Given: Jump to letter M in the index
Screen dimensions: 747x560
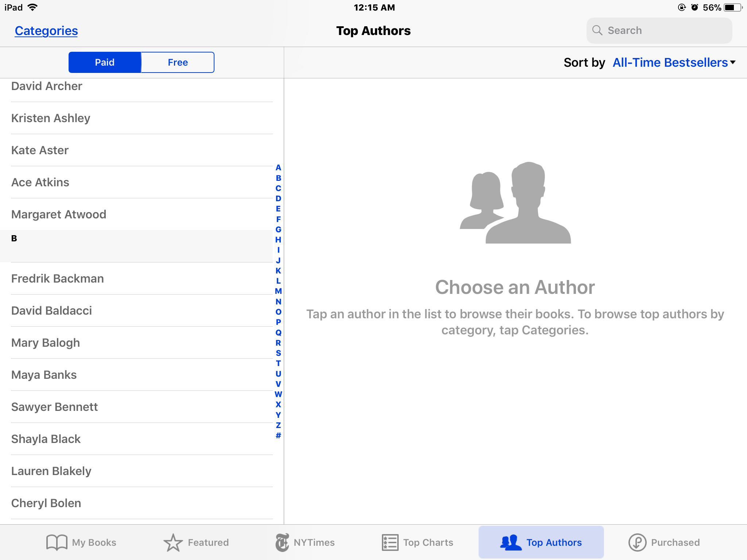Looking at the screenshot, I should click(278, 291).
